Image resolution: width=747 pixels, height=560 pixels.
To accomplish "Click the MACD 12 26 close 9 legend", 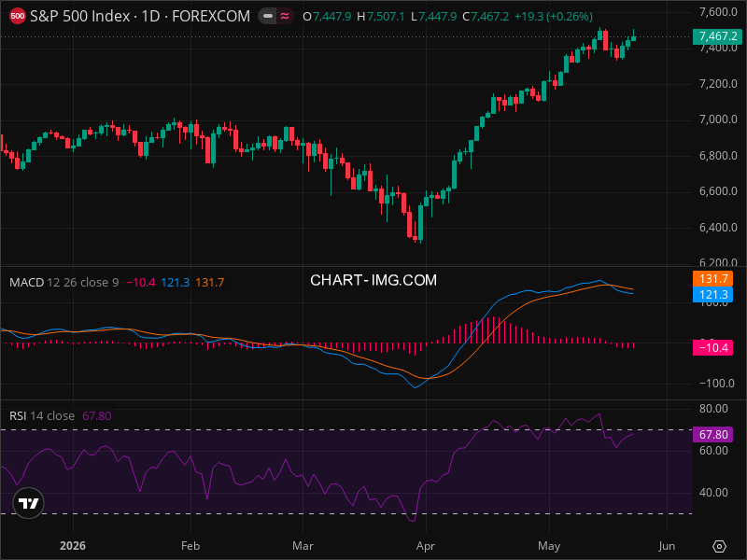I will click(64, 283).
